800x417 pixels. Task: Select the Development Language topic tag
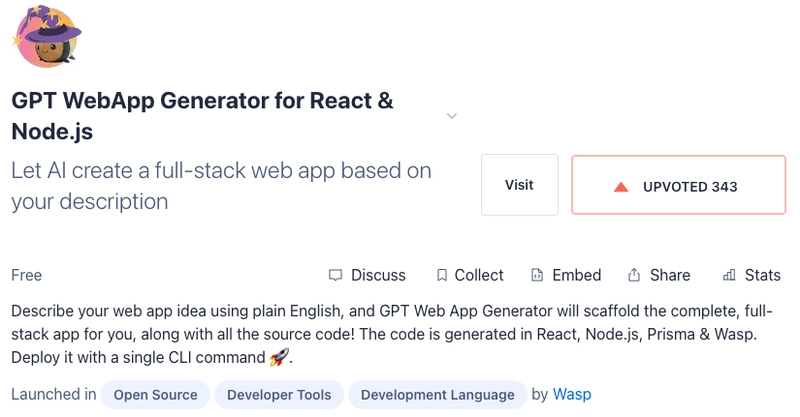pos(437,395)
